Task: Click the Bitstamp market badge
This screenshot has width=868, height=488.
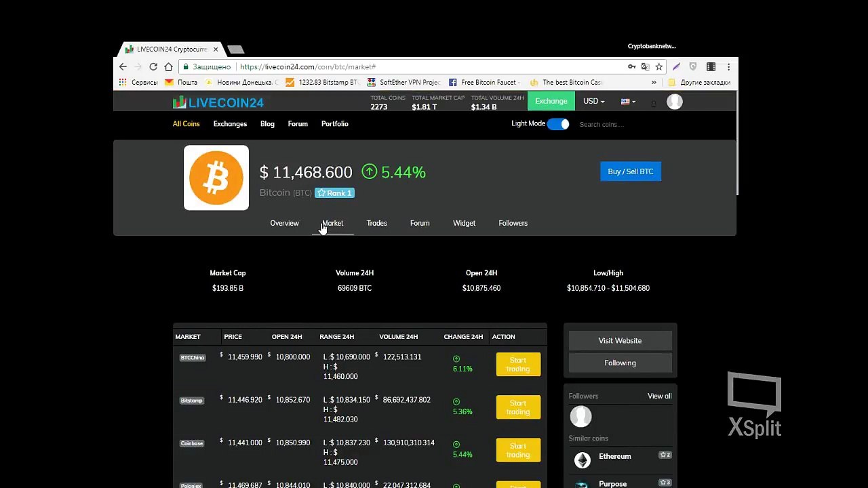Action: click(x=192, y=401)
